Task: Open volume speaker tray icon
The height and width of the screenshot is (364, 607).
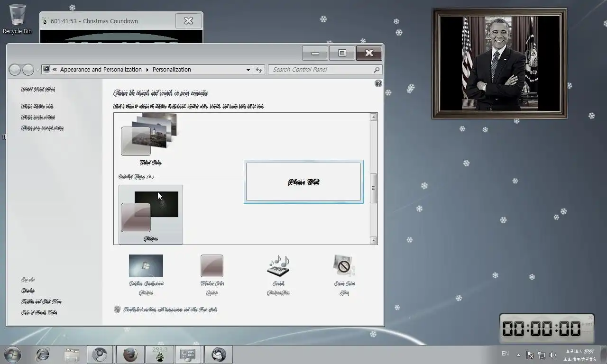Action: click(x=552, y=355)
